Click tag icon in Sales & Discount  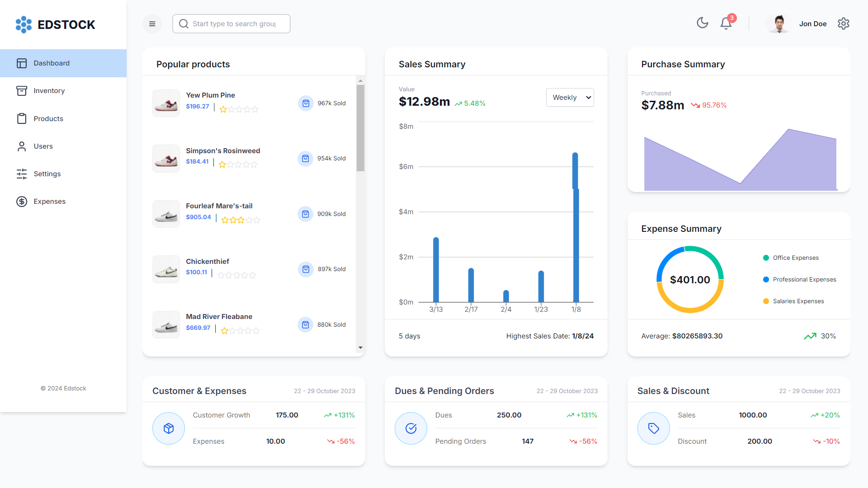coord(654,428)
